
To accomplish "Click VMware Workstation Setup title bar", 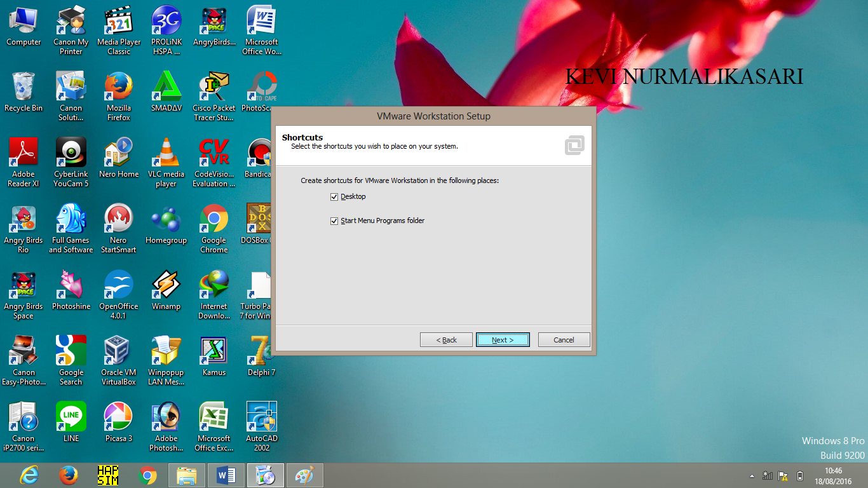I will point(433,116).
